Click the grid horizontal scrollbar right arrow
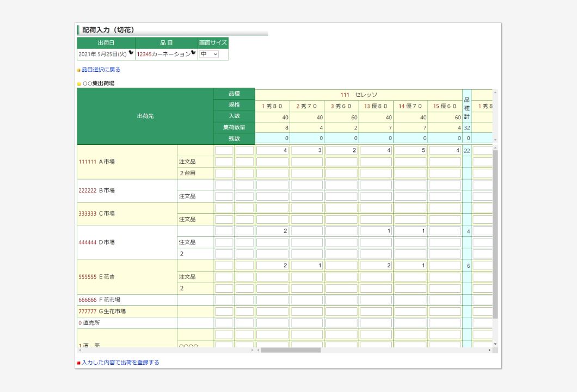Image resolution: width=577 pixels, height=392 pixels. [x=489, y=350]
